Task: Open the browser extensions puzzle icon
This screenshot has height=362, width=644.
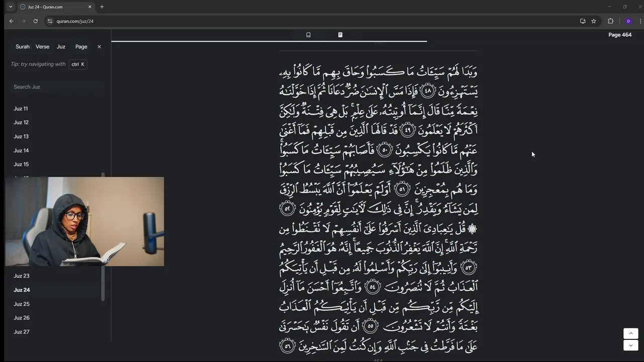Action: 610,21
